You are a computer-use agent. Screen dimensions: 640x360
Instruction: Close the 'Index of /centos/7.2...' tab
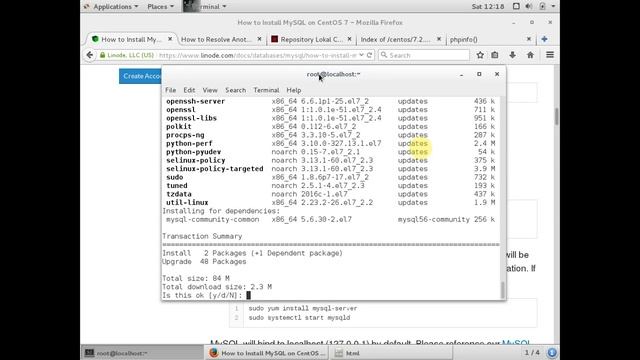(x=439, y=39)
